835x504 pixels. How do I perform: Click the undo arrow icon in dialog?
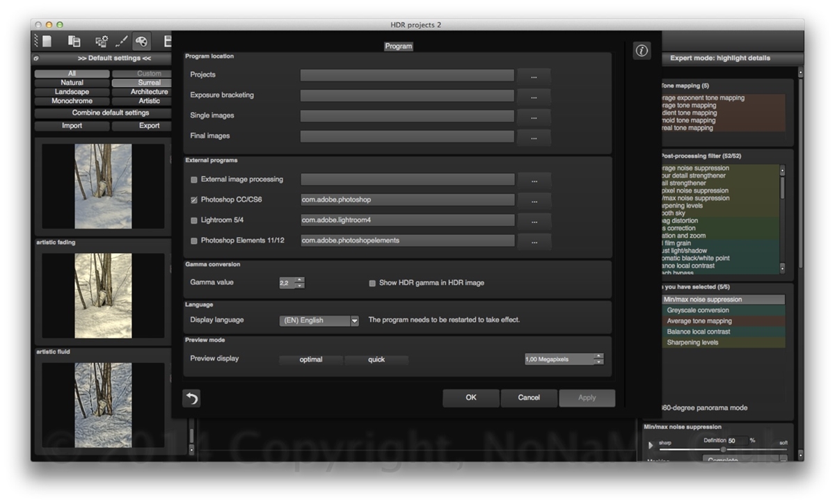pyautogui.click(x=191, y=398)
